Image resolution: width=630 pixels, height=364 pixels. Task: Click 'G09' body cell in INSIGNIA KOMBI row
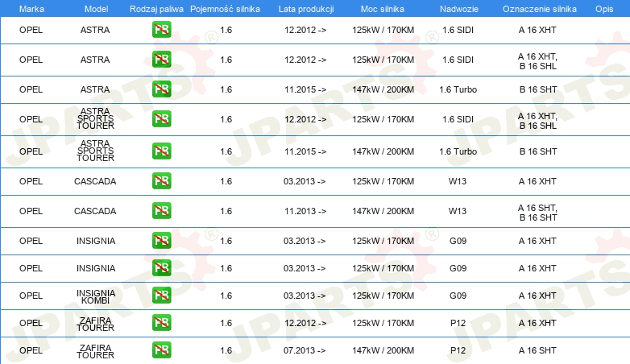coord(458,296)
